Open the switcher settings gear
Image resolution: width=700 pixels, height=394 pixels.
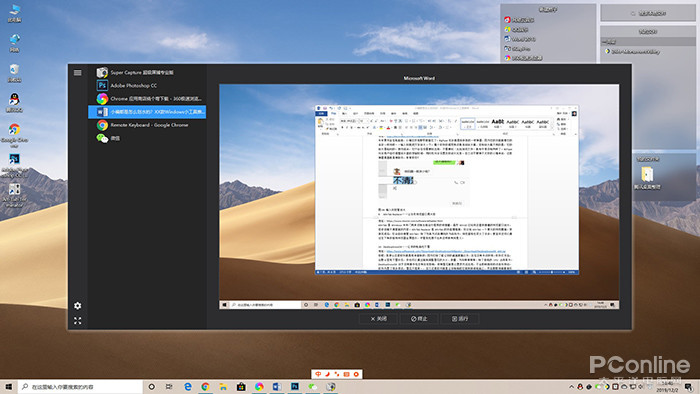coord(78,306)
